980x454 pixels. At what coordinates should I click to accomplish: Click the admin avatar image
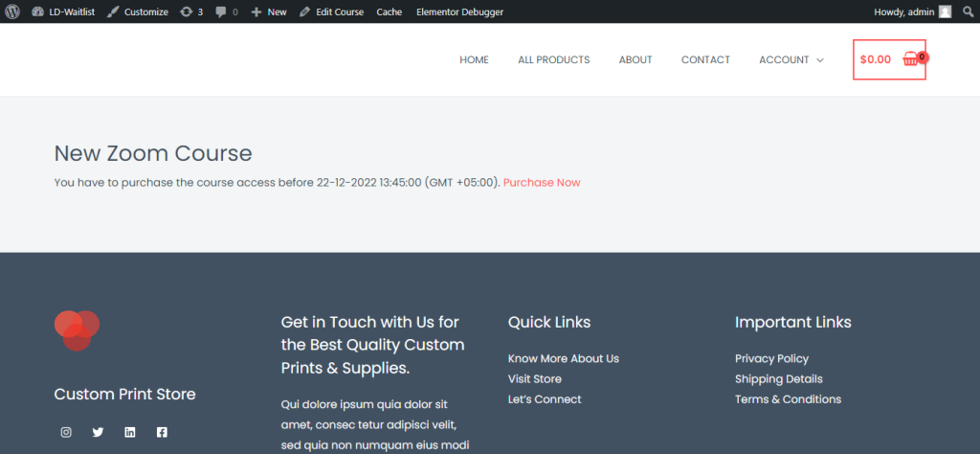click(x=945, y=11)
